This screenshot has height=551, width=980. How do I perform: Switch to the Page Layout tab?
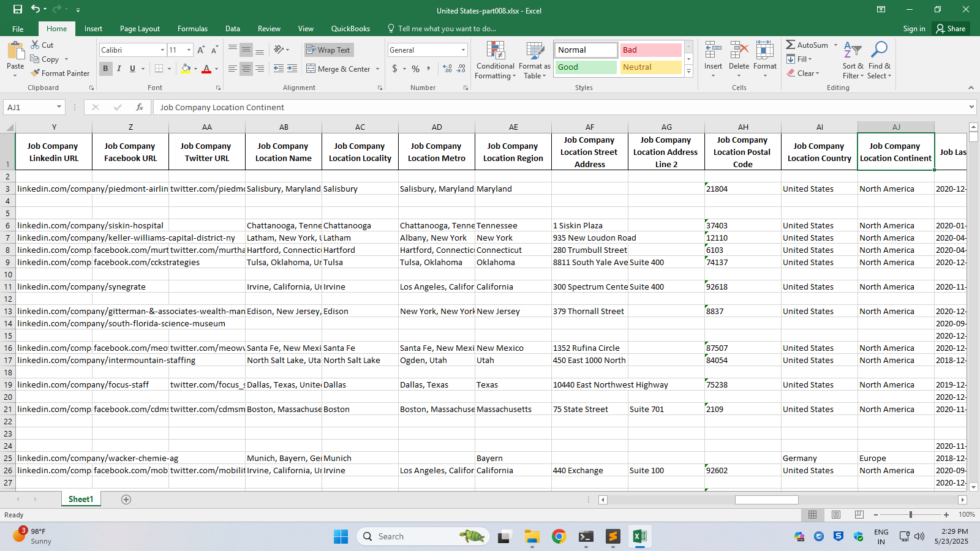(x=140, y=29)
